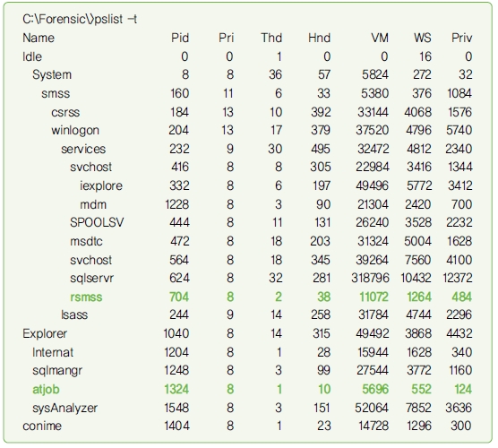Viewport: 498px width, 448px height.
Task: Select the rsmss process name
Action: coord(86,297)
